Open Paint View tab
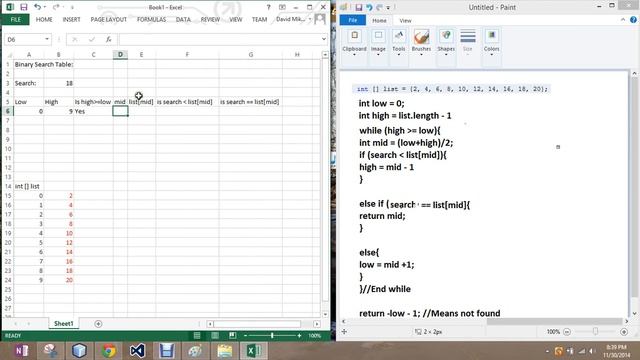The height and width of the screenshot is (360, 640). pyautogui.click(x=405, y=20)
